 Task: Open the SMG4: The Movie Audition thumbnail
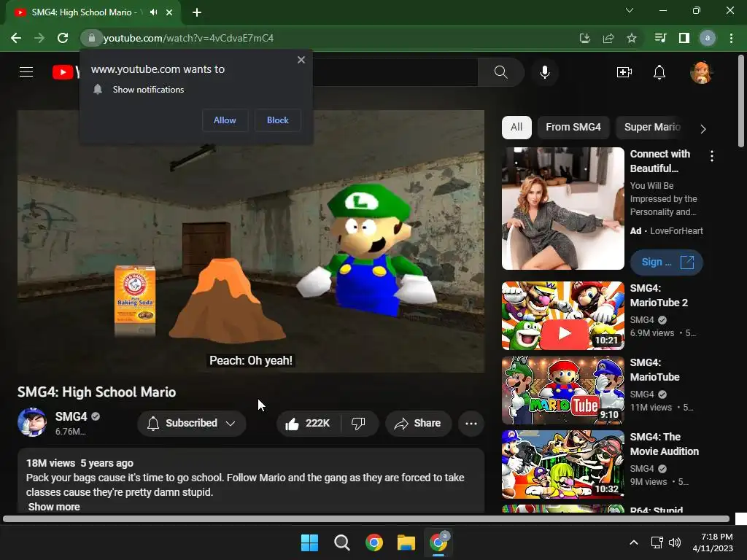(563, 464)
